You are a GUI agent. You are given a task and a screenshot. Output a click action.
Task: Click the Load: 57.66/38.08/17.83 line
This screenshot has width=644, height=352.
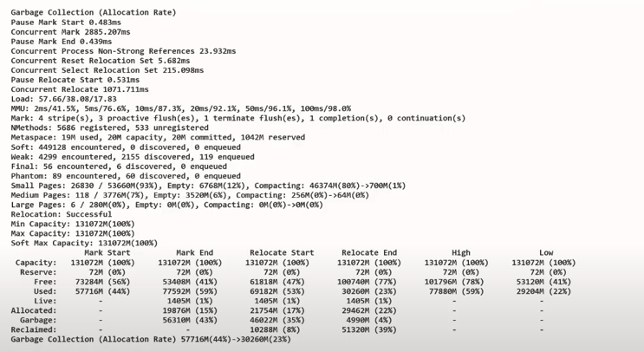pos(63,99)
